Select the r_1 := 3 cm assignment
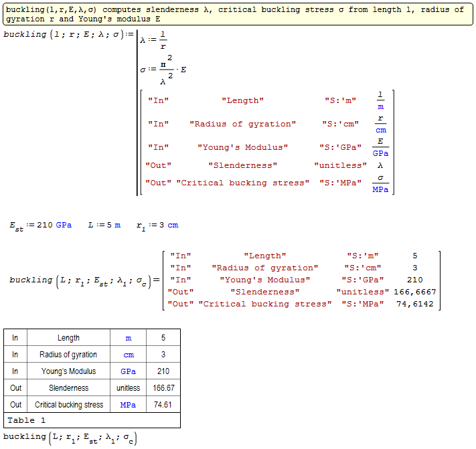Screen dimensions: 476x449 coord(157,226)
